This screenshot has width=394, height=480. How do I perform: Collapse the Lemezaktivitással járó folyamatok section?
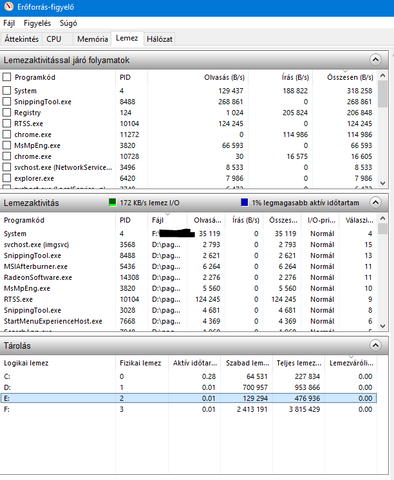coord(375,60)
